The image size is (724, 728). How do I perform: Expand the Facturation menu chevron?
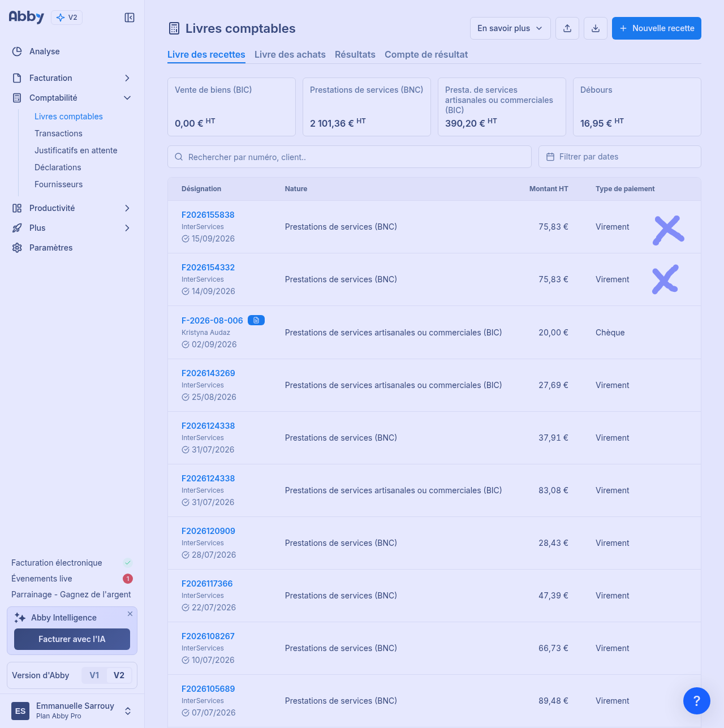pos(127,78)
